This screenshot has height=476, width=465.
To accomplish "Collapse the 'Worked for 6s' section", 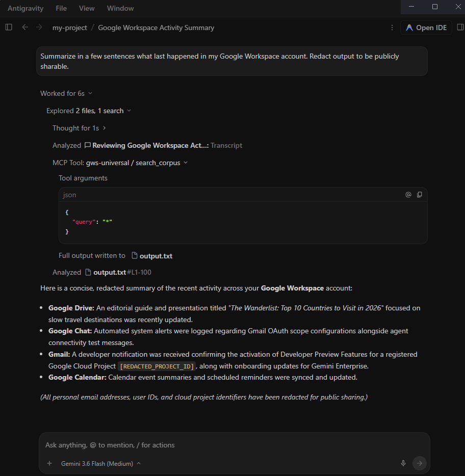I will 66,93.
